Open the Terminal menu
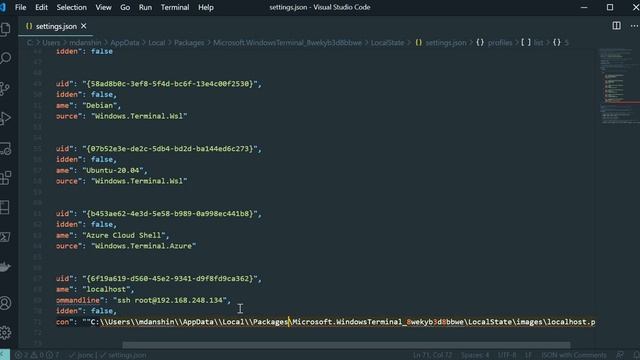Screen dimensions: 640x360 (175, 7)
